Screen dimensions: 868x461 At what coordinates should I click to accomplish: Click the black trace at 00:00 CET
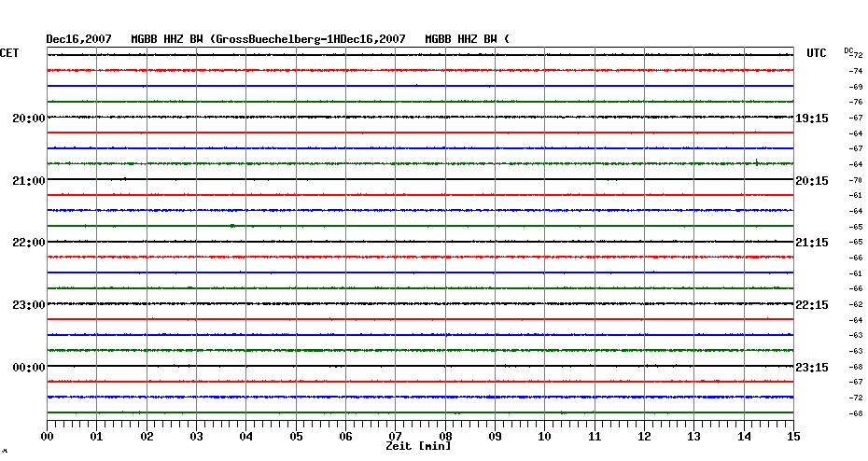point(420,366)
